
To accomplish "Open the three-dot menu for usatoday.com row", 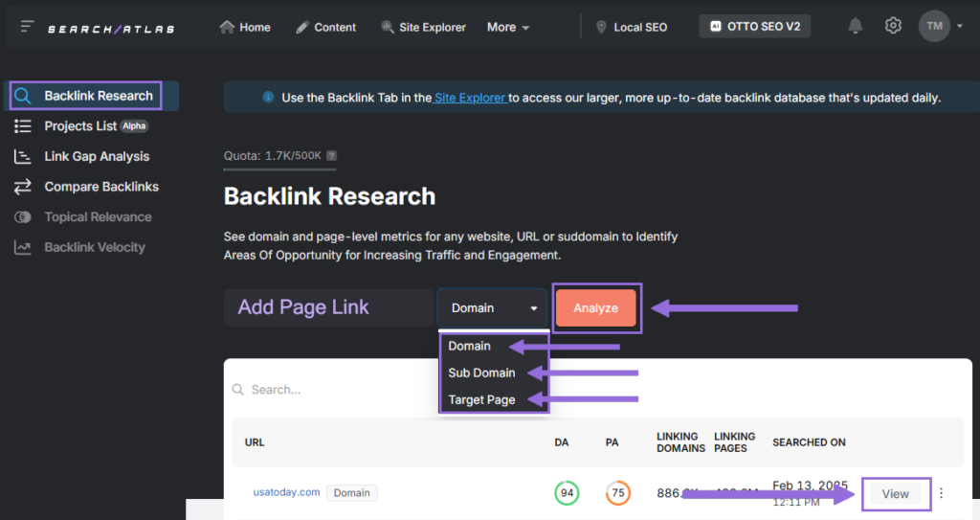I will click(942, 493).
